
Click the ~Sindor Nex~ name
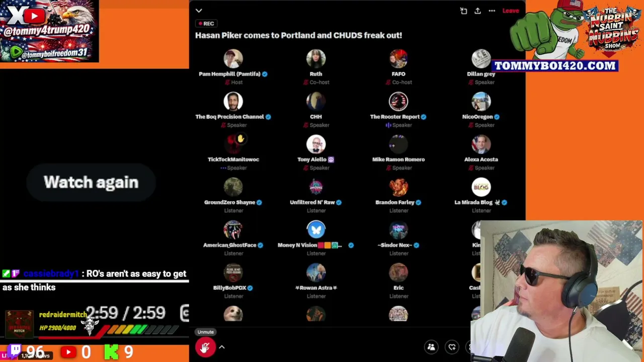coord(395,245)
